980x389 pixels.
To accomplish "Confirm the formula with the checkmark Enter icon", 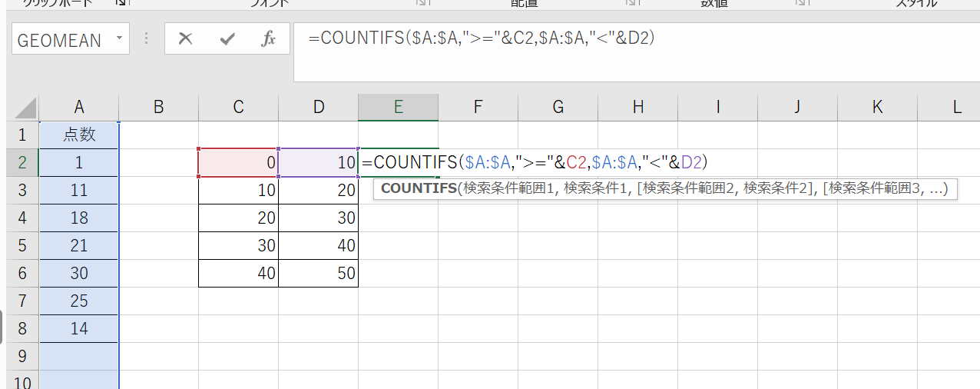I will coord(227,39).
